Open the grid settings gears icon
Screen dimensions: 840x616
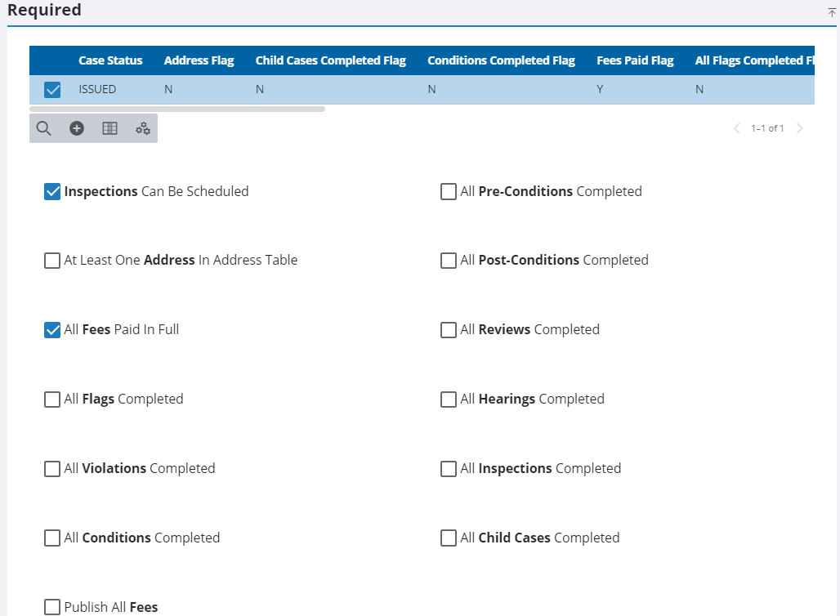[x=142, y=128]
